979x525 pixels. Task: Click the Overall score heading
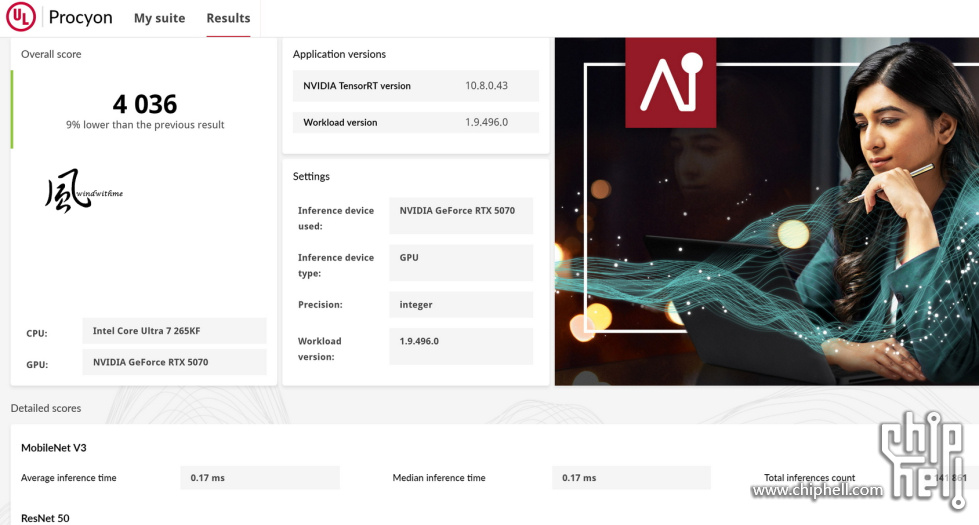click(51, 54)
